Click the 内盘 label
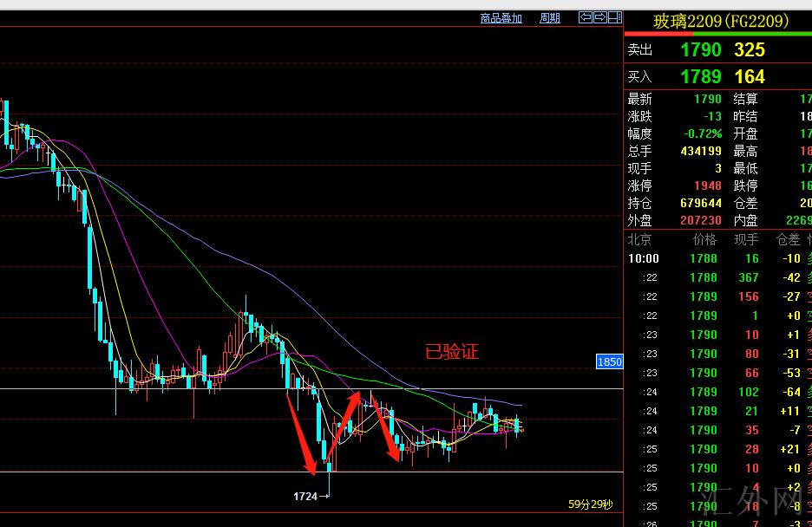Image resolution: width=812 pixels, height=527 pixels. click(745, 220)
